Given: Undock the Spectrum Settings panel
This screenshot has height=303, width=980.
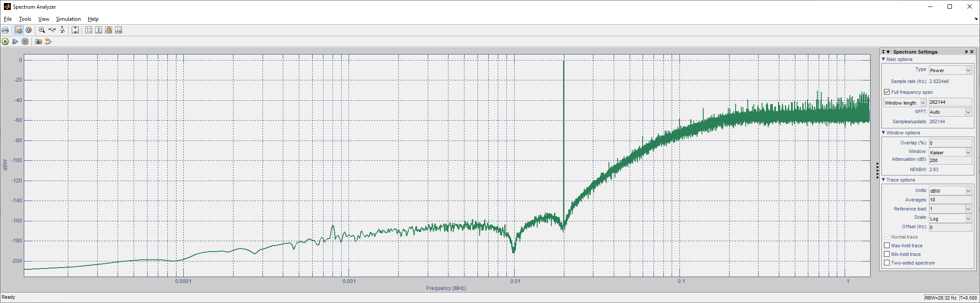Looking at the screenshot, I should pos(966,52).
